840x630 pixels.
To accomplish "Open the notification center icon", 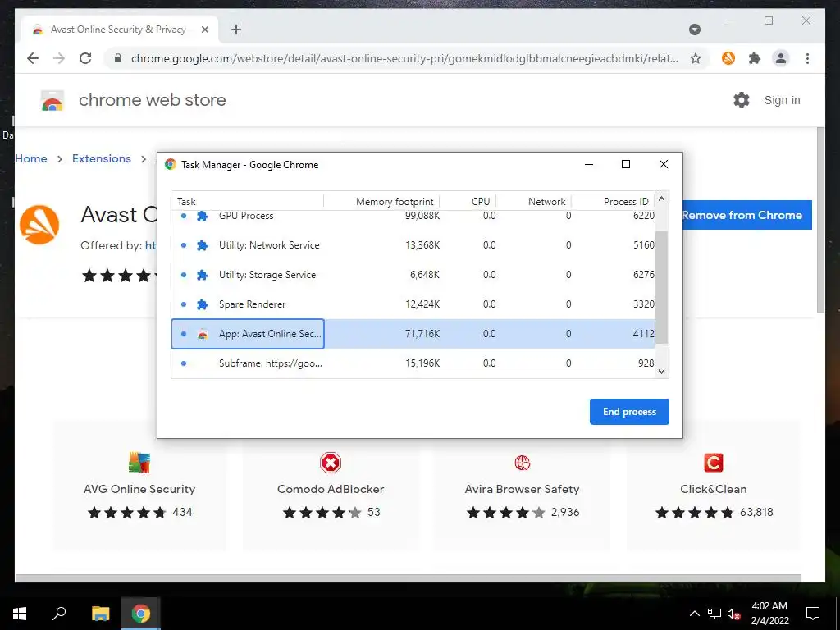I will coord(813,614).
